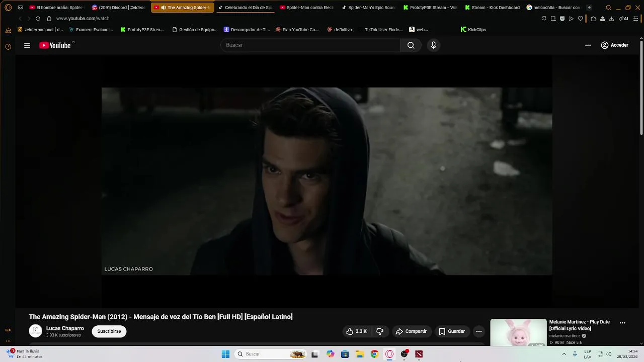Image resolution: width=644 pixels, height=362 pixels.
Task: Open Google Chrome from the taskbar
Action: tap(374, 354)
